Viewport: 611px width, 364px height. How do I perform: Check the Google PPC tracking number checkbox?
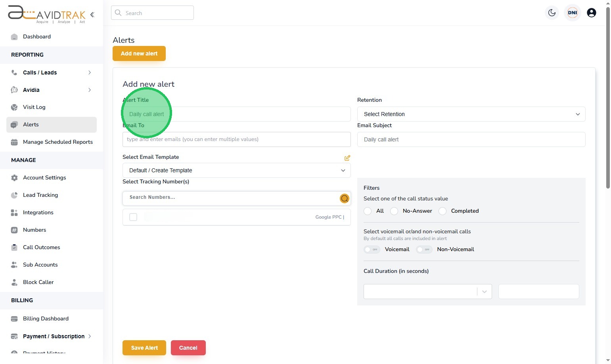(133, 217)
